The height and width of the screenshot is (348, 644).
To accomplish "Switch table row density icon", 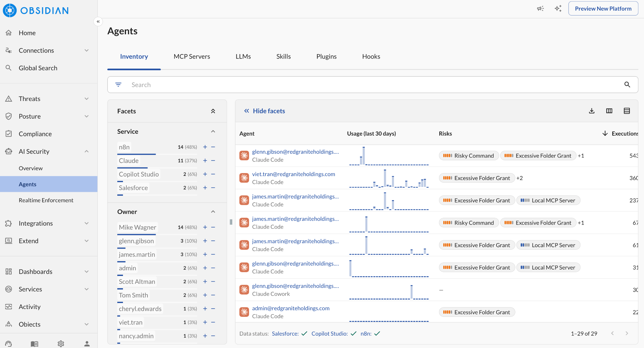I will pyautogui.click(x=627, y=111).
